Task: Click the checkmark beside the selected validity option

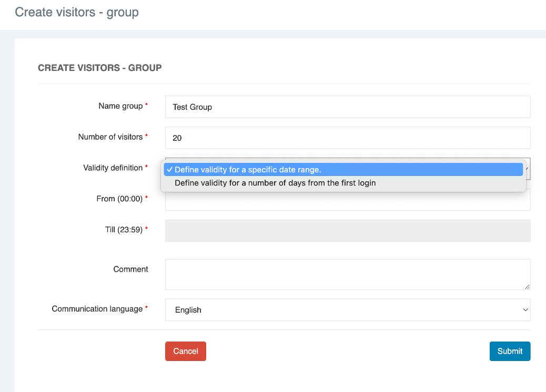Action: [x=169, y=170]
